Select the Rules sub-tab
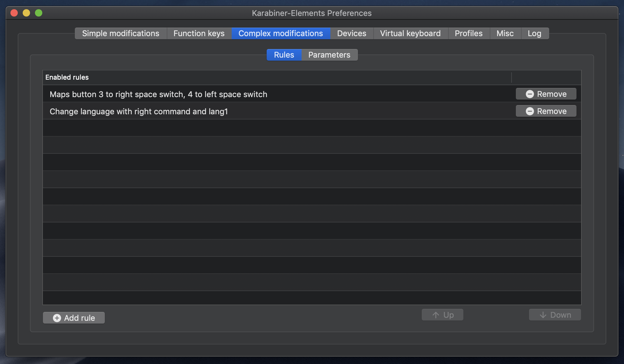 click(x=284, y=55)
